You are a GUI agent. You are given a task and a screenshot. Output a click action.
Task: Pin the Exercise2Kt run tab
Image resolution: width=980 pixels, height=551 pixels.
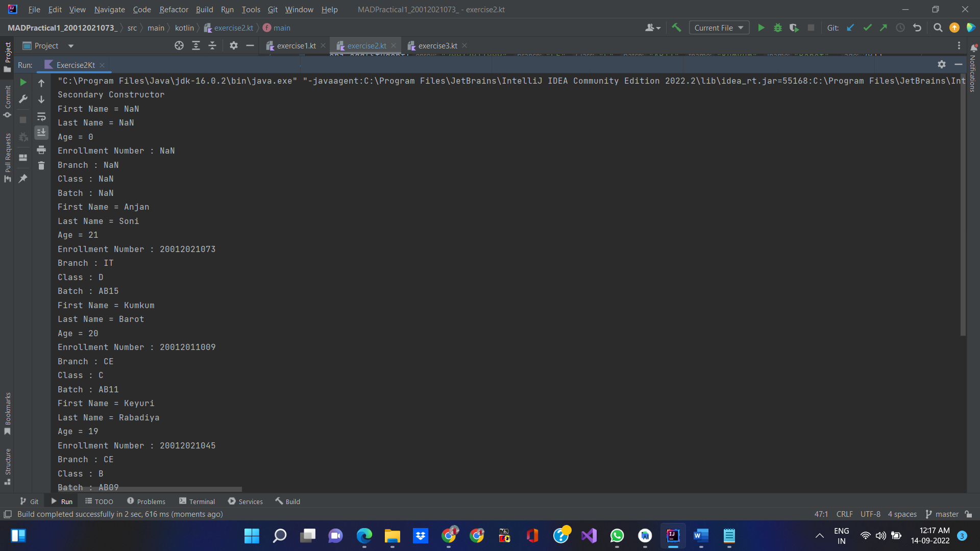pyautogui.click(x=23, y=179)
